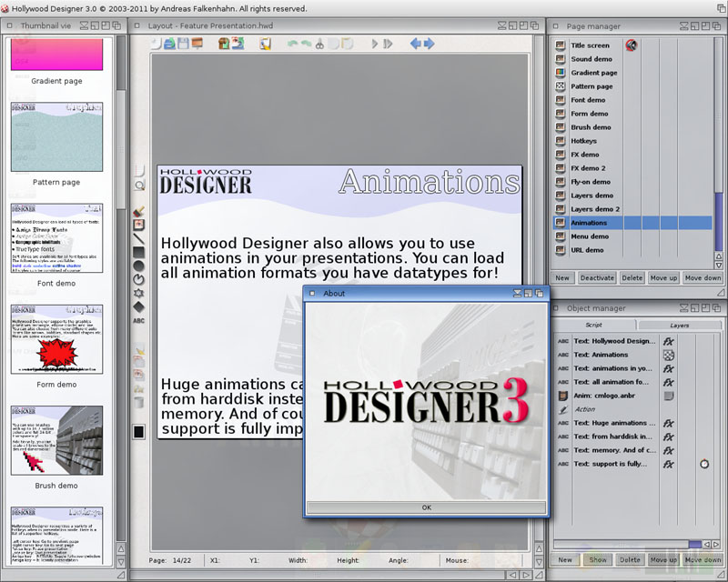Click the Page manager list scroll-down arrow

click(x=719, y=265)
